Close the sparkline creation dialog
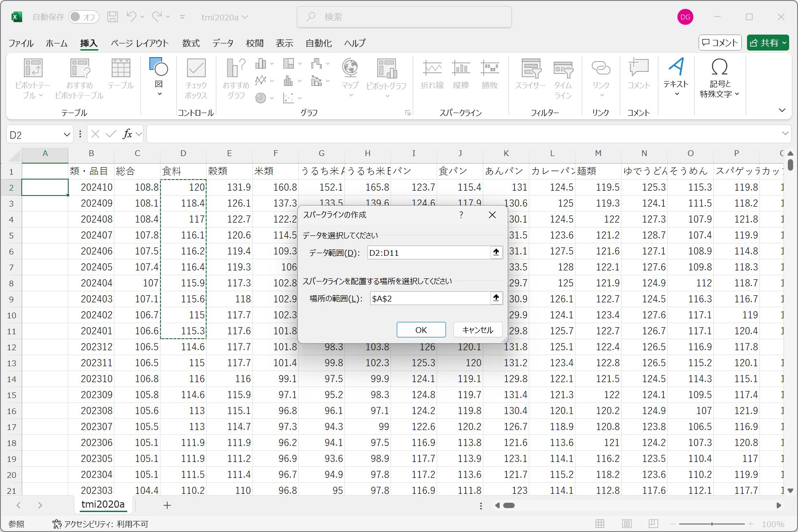The image size is (798, 532). (x=492, y=215)
